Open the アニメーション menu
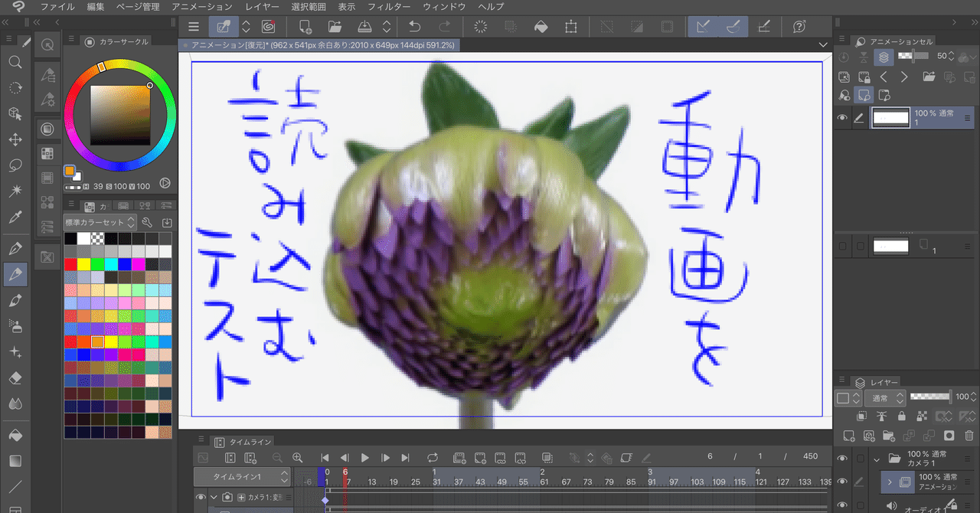The height and width of the screenshot is (513, 980). [200, 6]
